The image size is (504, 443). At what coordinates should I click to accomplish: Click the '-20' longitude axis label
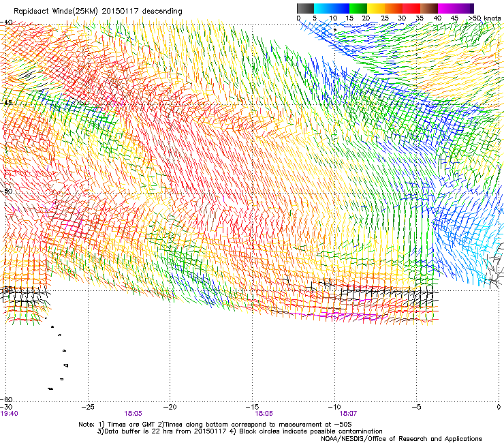click(x=170, y=408)
